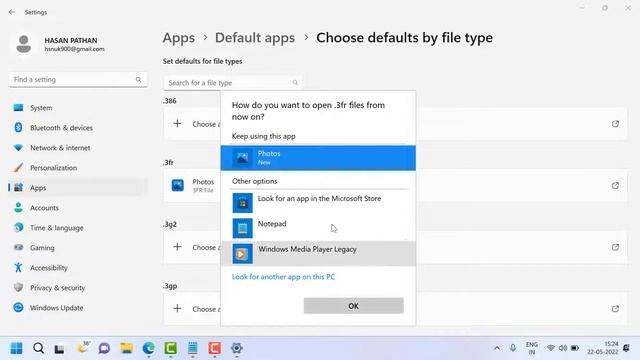Click plus icon in the .386 row
This screenshot has height=360, width=640.
(177, 123)
